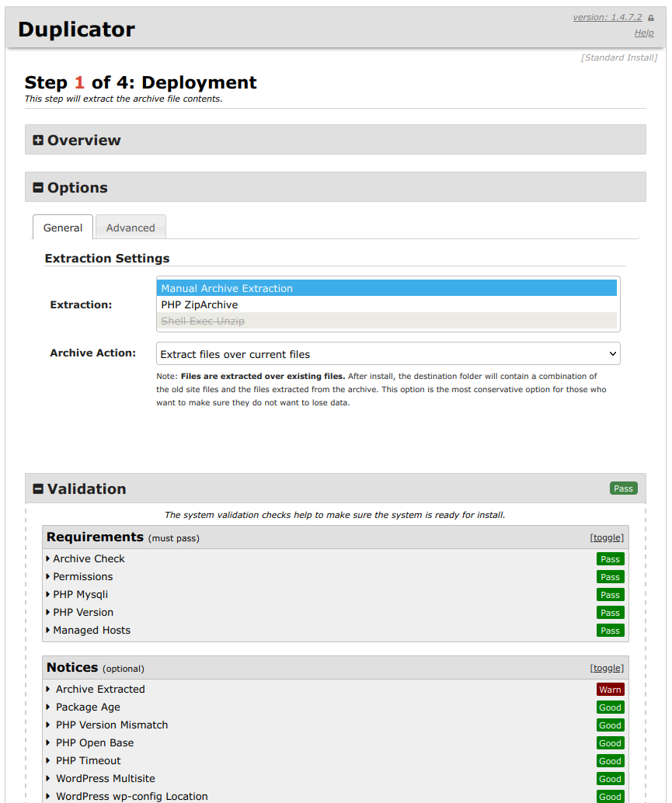Open the version 1.4.7.2 link
Screen dimensions: 672x803
607,17
